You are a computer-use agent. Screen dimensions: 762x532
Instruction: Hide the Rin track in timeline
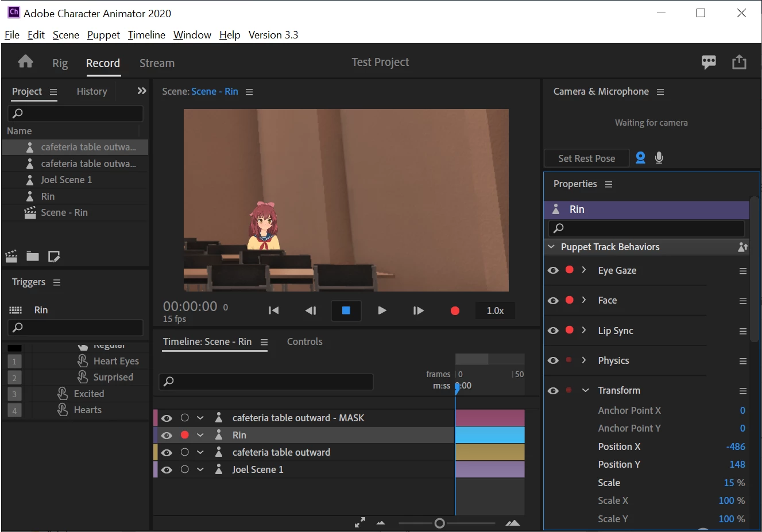coord(167,436)
